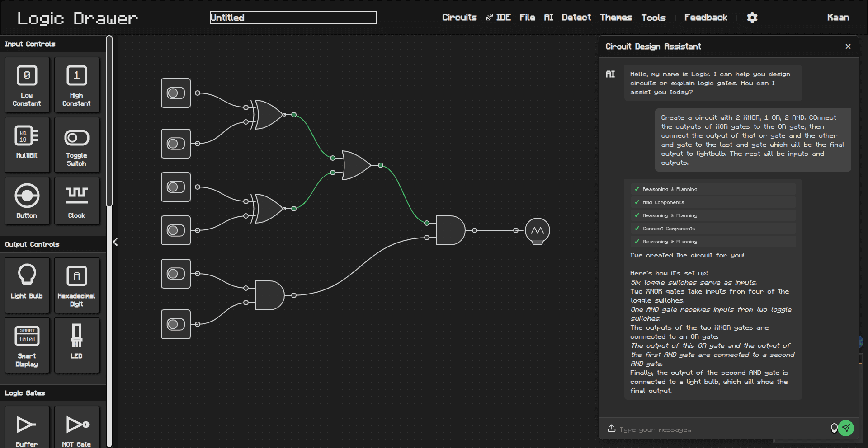Select the Light Bulb output component
The height and width of the screenshot is (448, 868).
pos(27,285)
